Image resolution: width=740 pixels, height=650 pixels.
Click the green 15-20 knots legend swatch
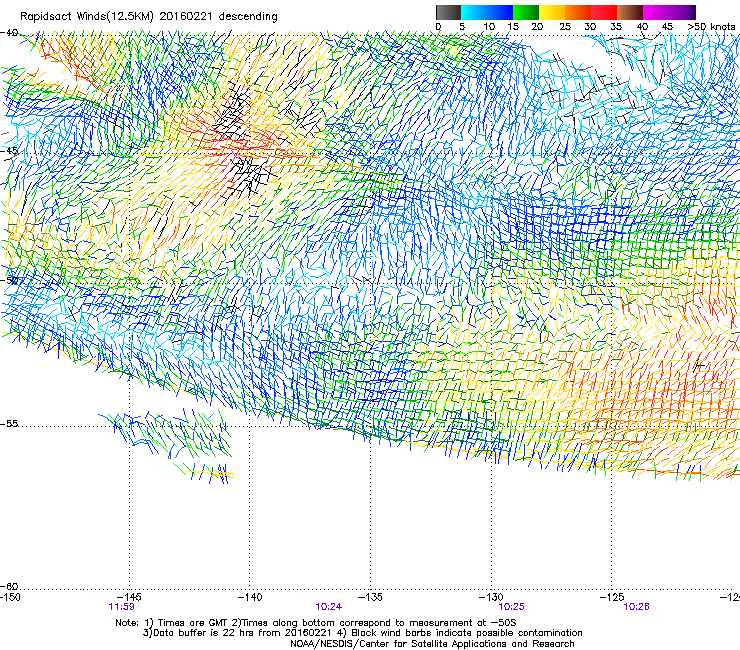click(526, 12)
